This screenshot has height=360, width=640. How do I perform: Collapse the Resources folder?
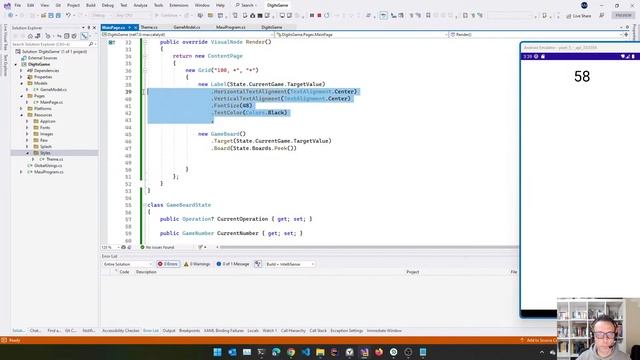[x=22, y=115]
